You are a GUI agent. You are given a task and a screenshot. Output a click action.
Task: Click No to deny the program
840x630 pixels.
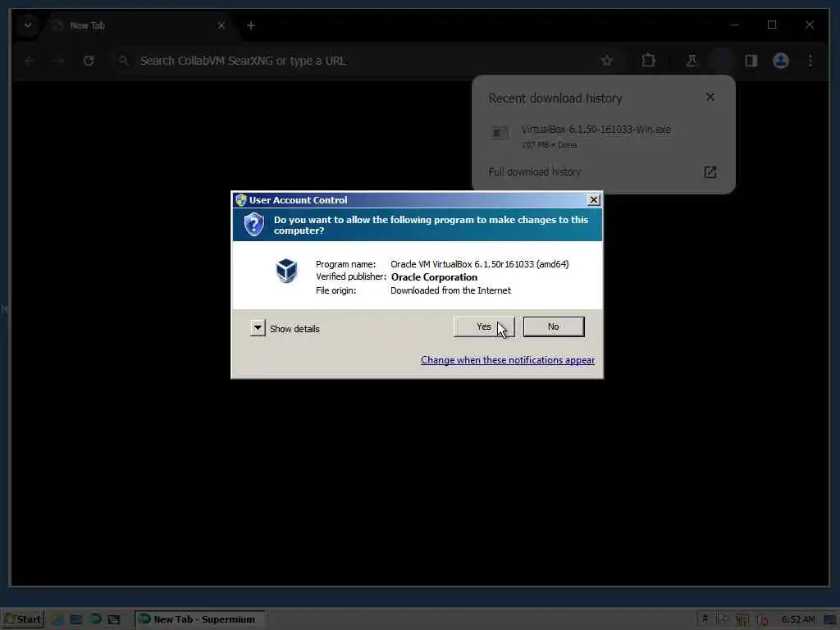554,326
